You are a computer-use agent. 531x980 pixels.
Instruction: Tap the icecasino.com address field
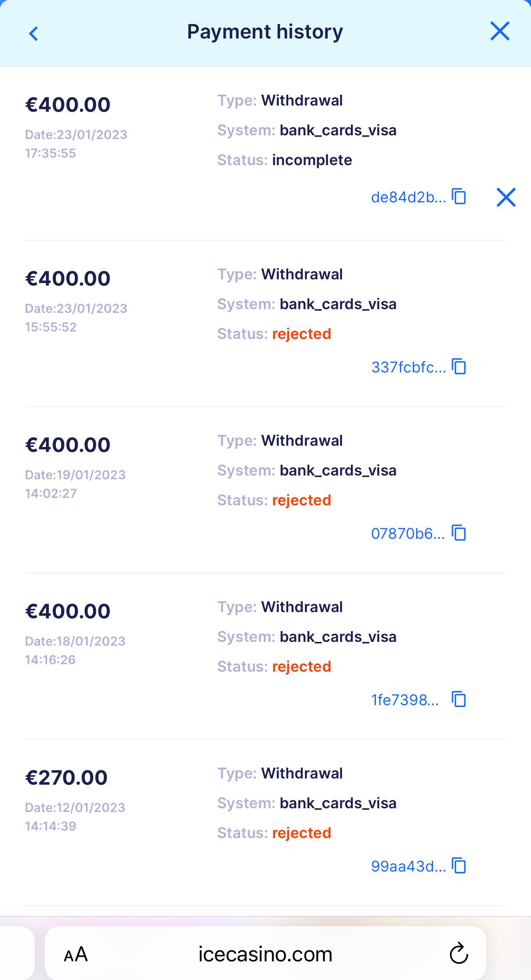click(265, 954)
